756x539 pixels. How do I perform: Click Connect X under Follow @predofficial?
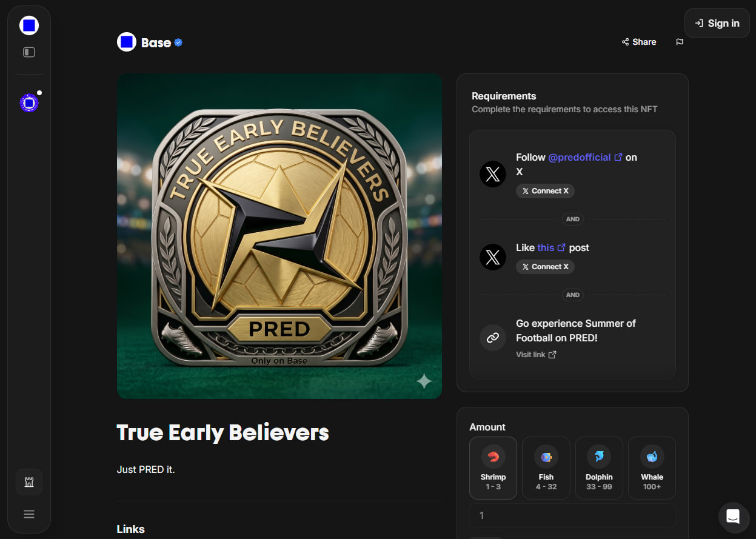point(545,191)
